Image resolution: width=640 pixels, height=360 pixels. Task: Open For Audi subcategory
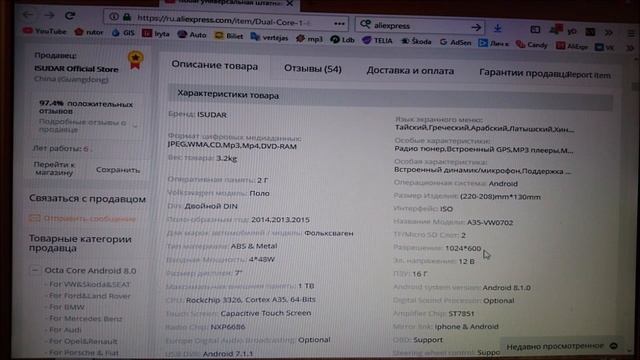pos(65,329)
